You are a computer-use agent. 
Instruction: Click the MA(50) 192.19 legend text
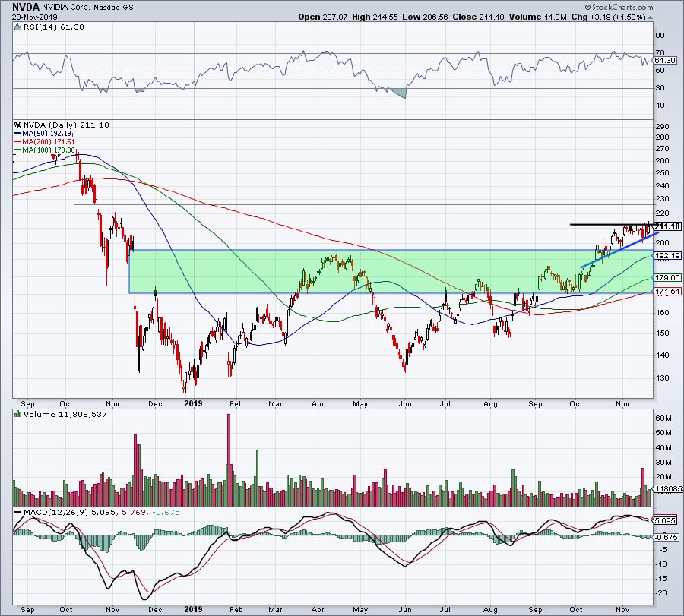[x=46, y=134]
